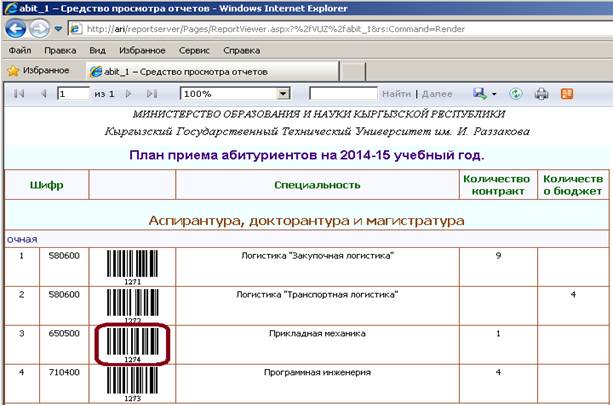Click the current page number field

(73, 94)
